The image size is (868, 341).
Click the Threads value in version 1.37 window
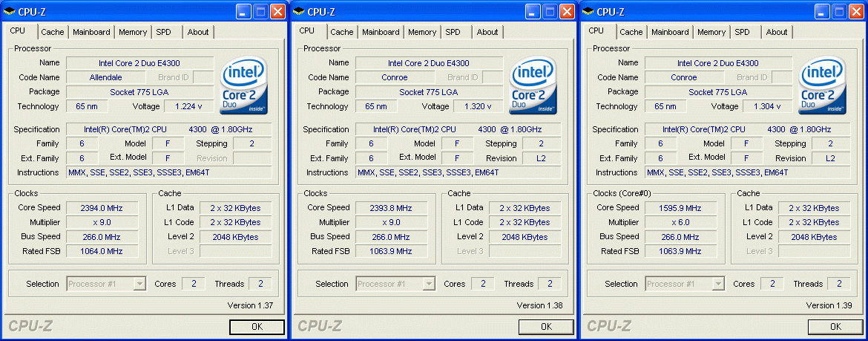pyautogui.click(x=260, y=284)
